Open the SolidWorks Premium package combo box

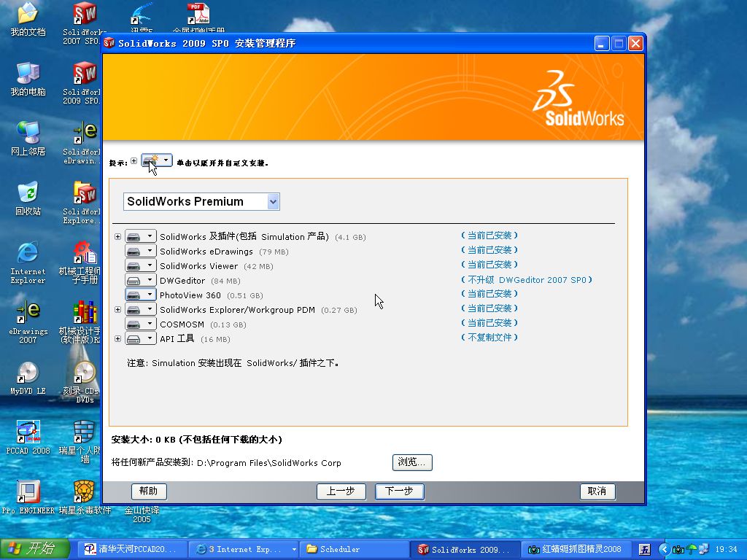[201, 201]
